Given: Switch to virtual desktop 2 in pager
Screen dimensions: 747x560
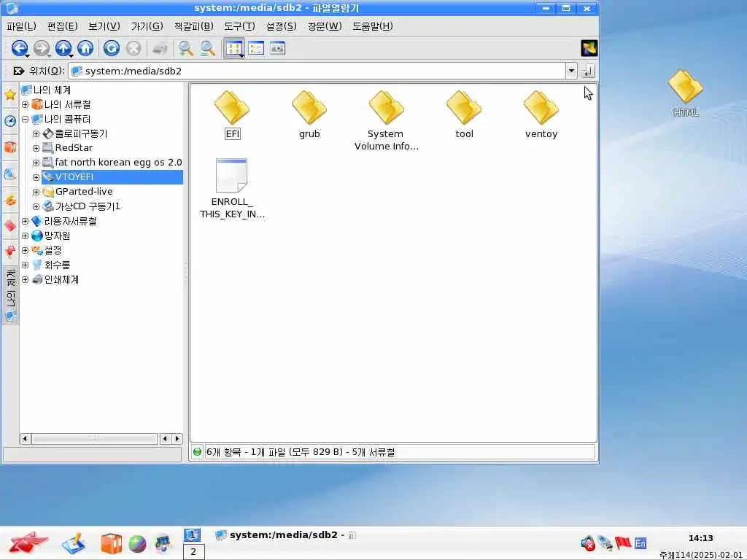Looking at the screenshot, I should coord(193,552).
